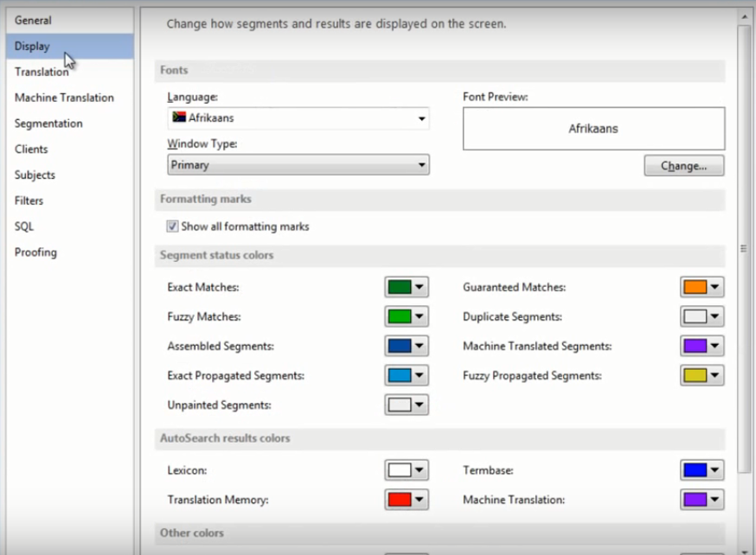
Task: Open the Fuzzy Propagated Segments yellow swatch
Action: 702,375
